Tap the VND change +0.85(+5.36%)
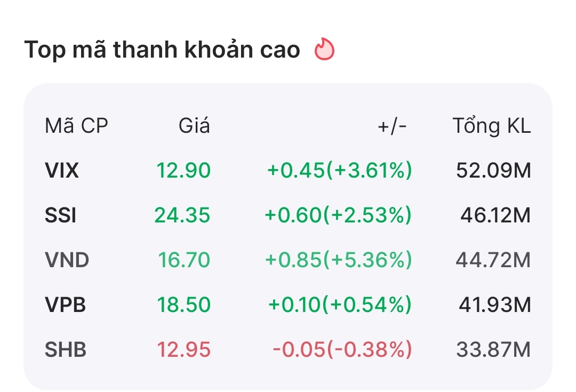 click(x=339, y=260)
